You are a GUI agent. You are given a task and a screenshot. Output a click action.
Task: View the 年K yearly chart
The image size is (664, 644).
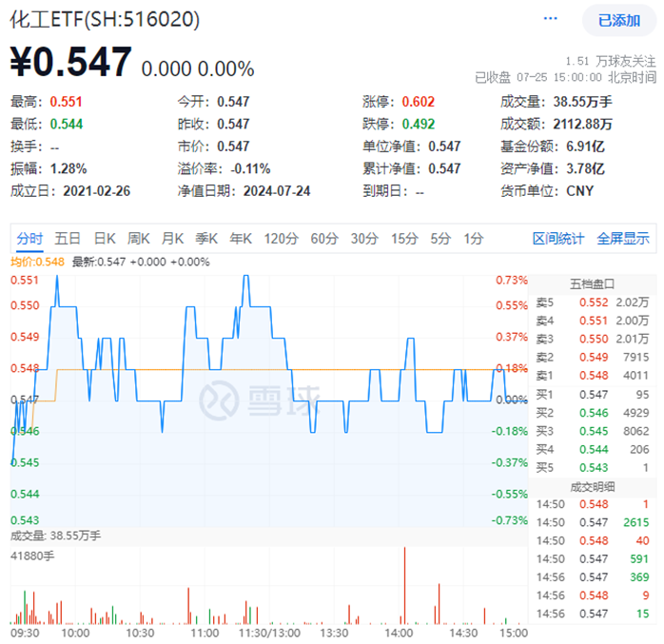coord(241,239)
